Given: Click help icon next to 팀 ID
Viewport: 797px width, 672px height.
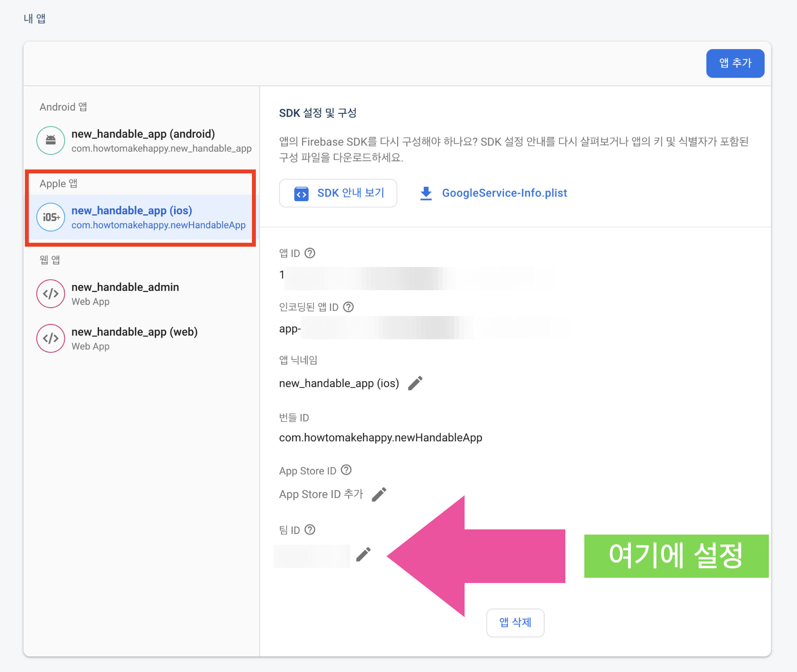Looking at the screenshot, I should pyautogui.click(x=310, y=530).
